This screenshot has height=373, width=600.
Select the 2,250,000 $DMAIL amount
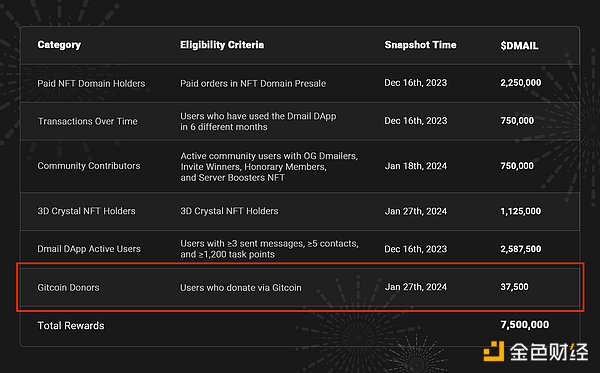pos(520,83)
